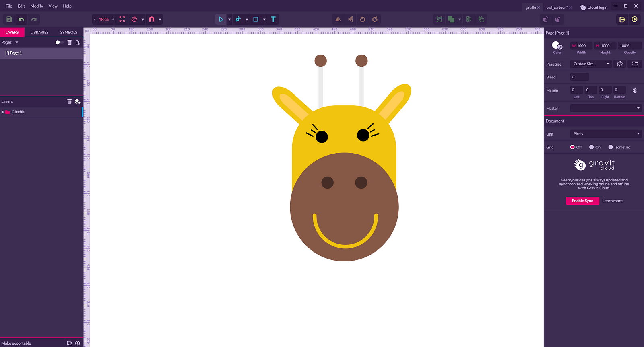Switch to the Symbols tab
The height and width of the screenshot is (347, 644).
click(x=69, y=32)
